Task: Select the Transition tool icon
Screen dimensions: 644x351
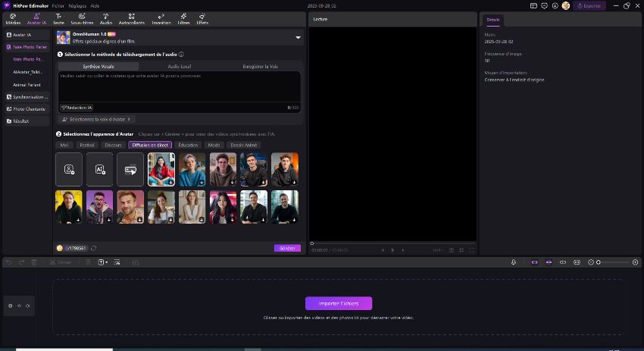Action: click(x=161, y=18)
